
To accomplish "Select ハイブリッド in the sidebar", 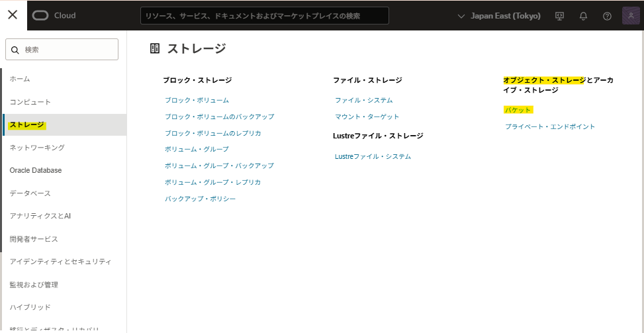I will (x=30, y=307).
